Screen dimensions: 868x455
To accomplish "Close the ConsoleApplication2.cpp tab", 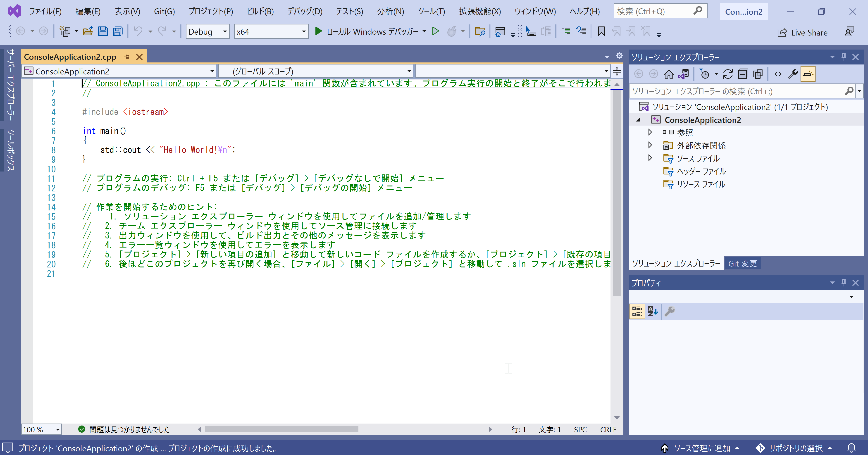I will (139, 57).
